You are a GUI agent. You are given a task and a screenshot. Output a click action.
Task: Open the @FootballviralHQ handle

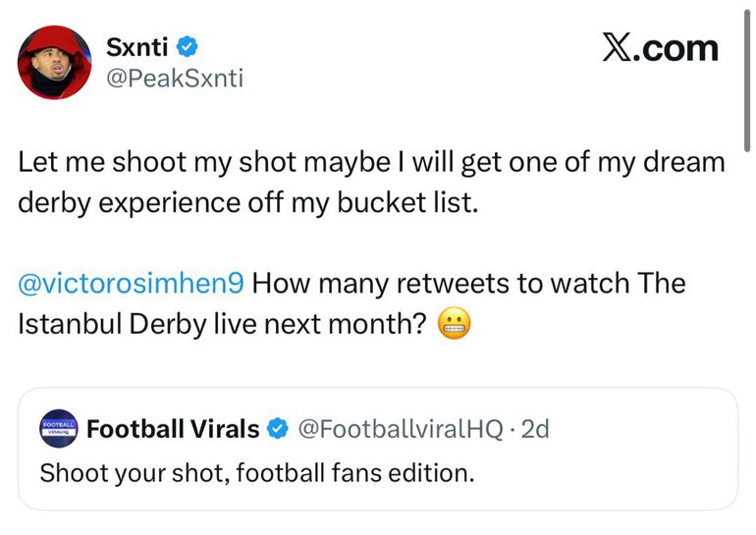click(399, 429)
